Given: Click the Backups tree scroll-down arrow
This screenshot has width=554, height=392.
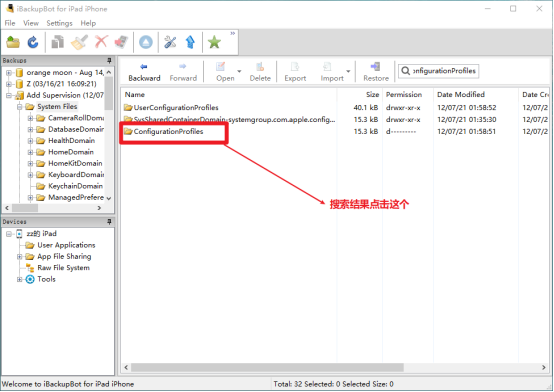Looking at the screenshot, I should click(x=109, y=198).
